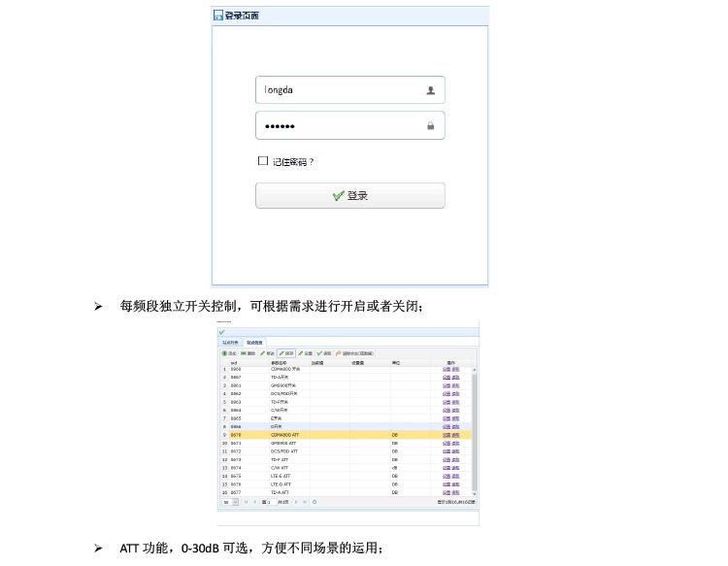Viewport: 728px width, 566px height.
Task: Click the 修改 edit pencil icon
Action: (264, 353)
